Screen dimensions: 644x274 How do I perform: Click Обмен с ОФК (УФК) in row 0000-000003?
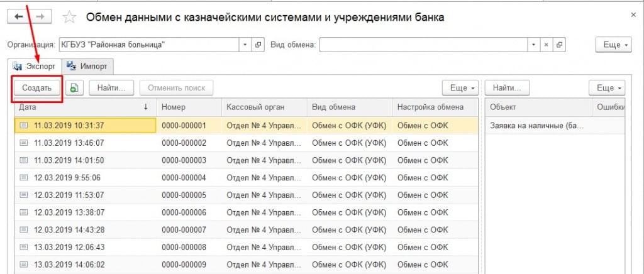click(x=349, y=160)
